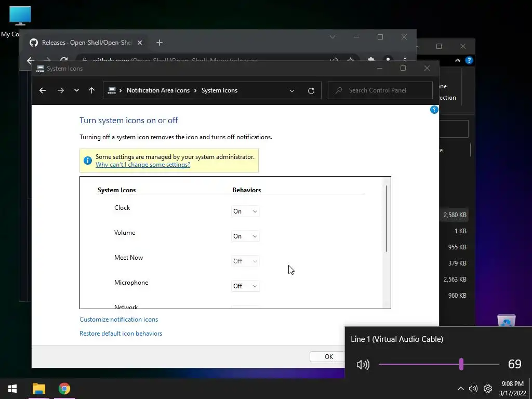Open the blue help icon in System Icons
Viewport: 532px width, 399px height.
coord(434,110)
